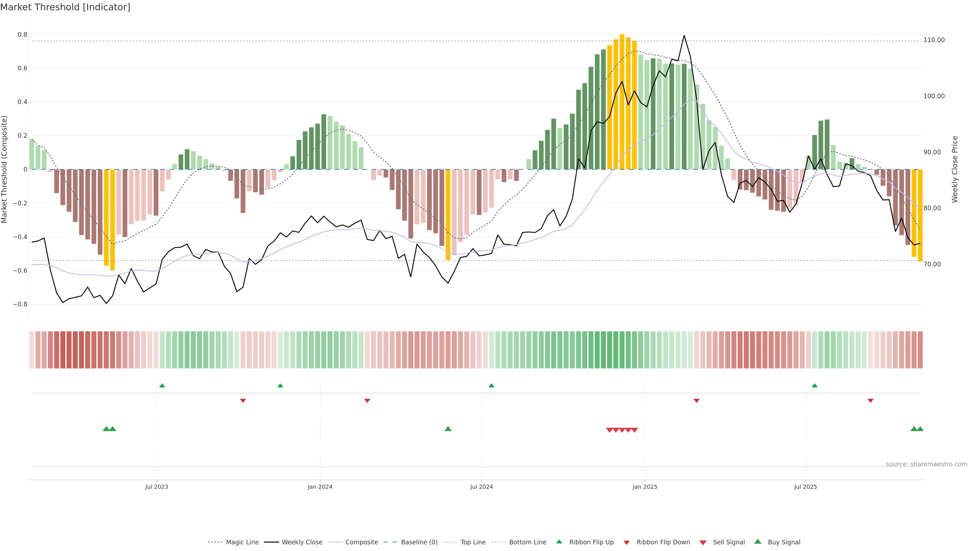Click the Jan 2025 x-axis label
Screen dimensions: 980x551
pyautogui.click(x=644, y=487)
